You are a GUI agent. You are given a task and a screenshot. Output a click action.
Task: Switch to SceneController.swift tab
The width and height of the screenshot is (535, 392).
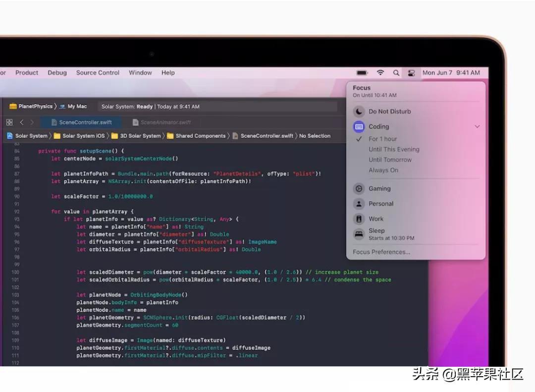(x=81, y=122)
